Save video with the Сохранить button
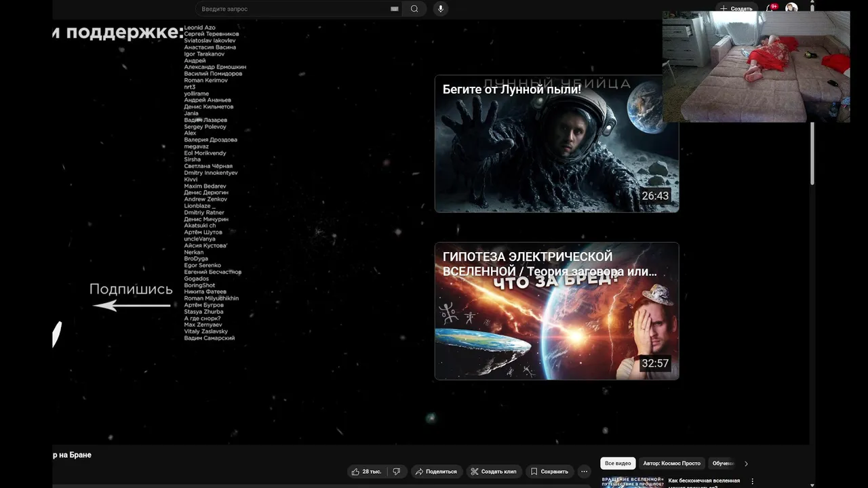Screen dimensions: 868x488 [x=549, y=472]
